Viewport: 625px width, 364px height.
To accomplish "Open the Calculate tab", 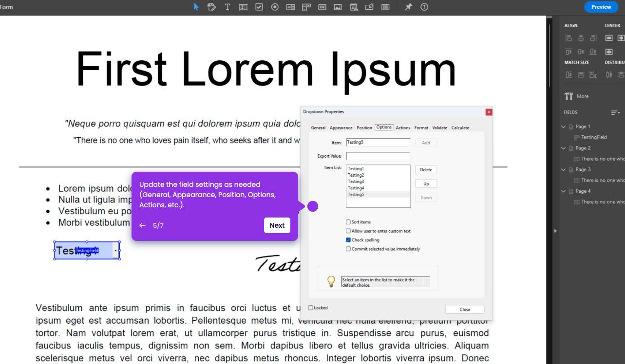I will [x=460, y=128].
